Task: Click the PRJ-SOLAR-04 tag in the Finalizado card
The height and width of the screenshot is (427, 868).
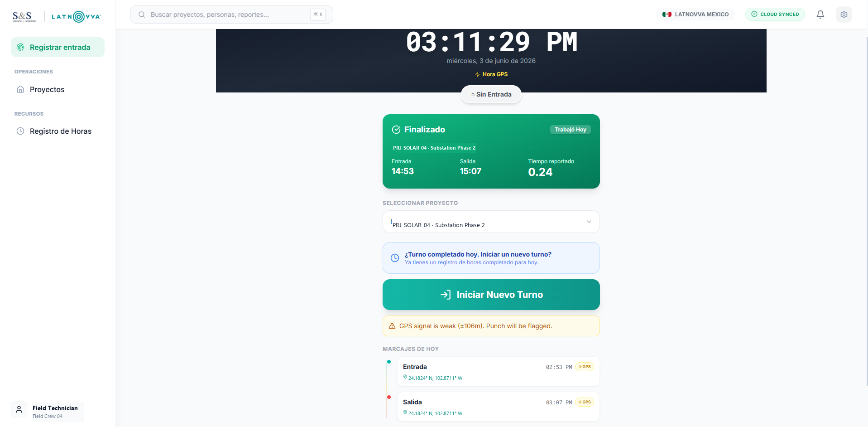Action: coord(434,148)
